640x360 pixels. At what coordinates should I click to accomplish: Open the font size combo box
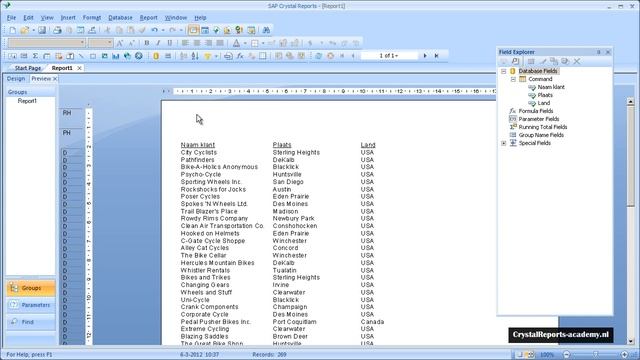click(x=100, y=43)
